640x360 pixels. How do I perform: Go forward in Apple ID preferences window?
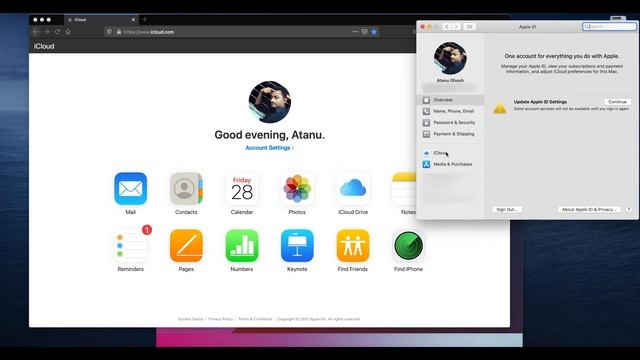tap(456, 27)
